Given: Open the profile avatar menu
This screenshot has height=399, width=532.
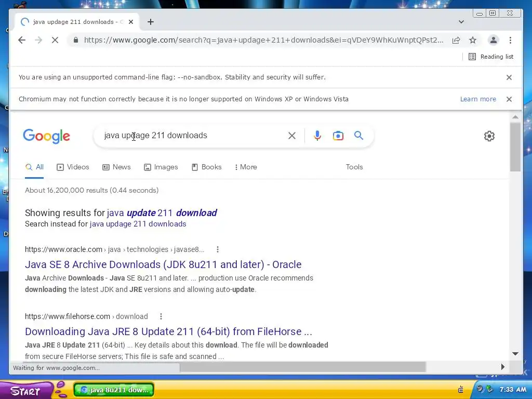Looking at the screenshot, I should tap(494, 40).
